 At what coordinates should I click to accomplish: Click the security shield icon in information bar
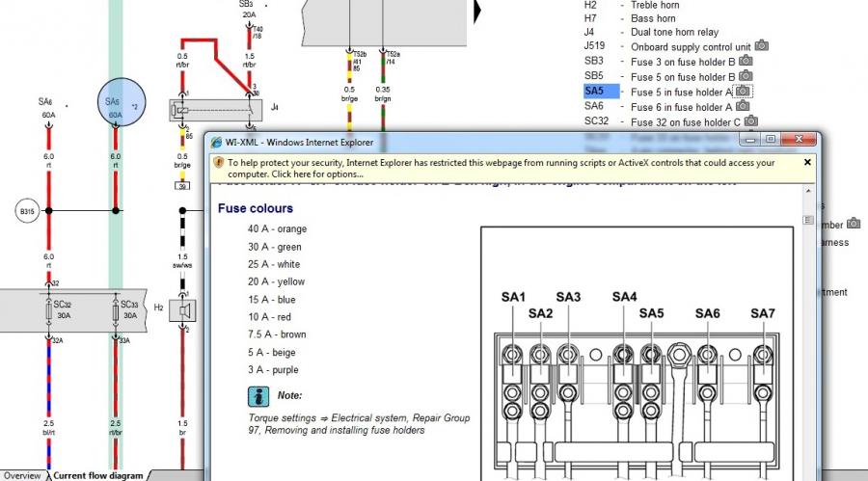[219, 163]
